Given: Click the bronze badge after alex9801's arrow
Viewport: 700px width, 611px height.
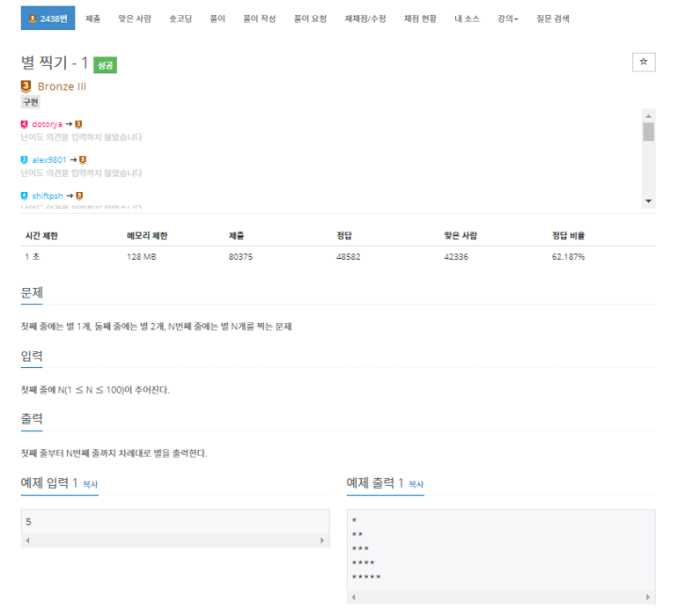Looking at the screenshot, I should pos(83,160).
